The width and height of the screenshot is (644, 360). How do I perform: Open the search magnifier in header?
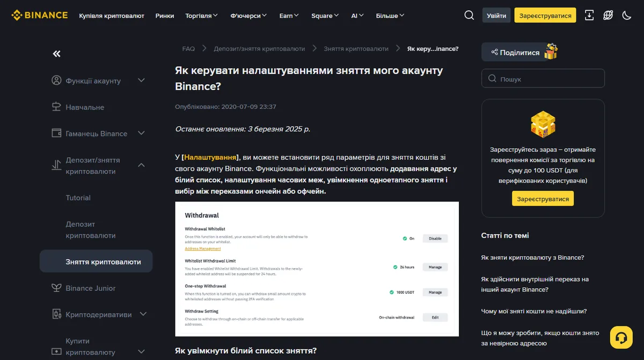coord(469,16)
